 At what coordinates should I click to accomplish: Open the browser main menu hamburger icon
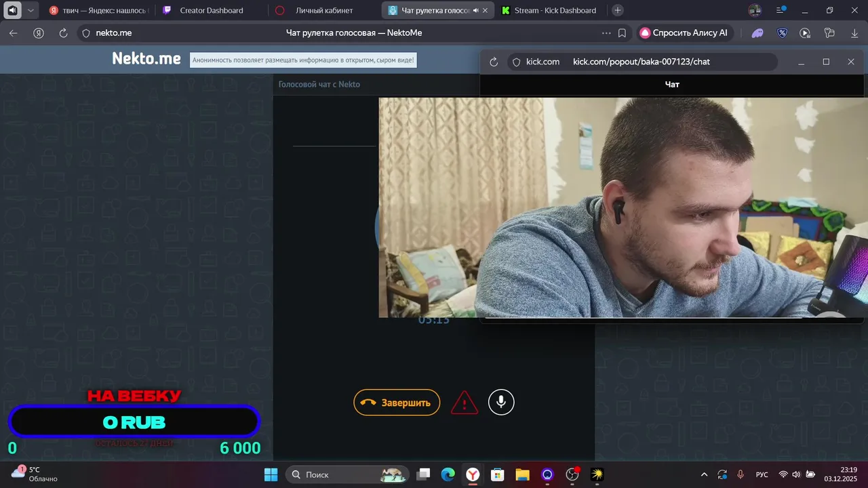(781, 10)
